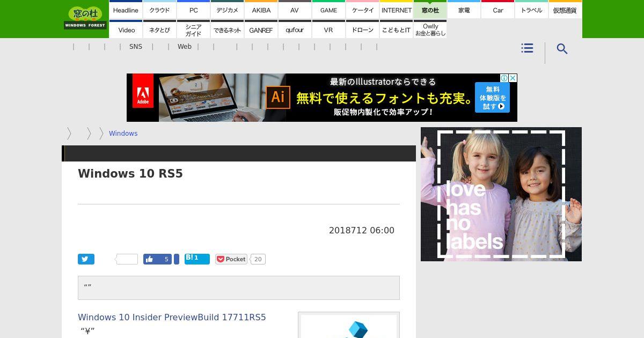
Task: Open the ネタとぴ tab
Action: pyautogui.click(x=159, y=30)
